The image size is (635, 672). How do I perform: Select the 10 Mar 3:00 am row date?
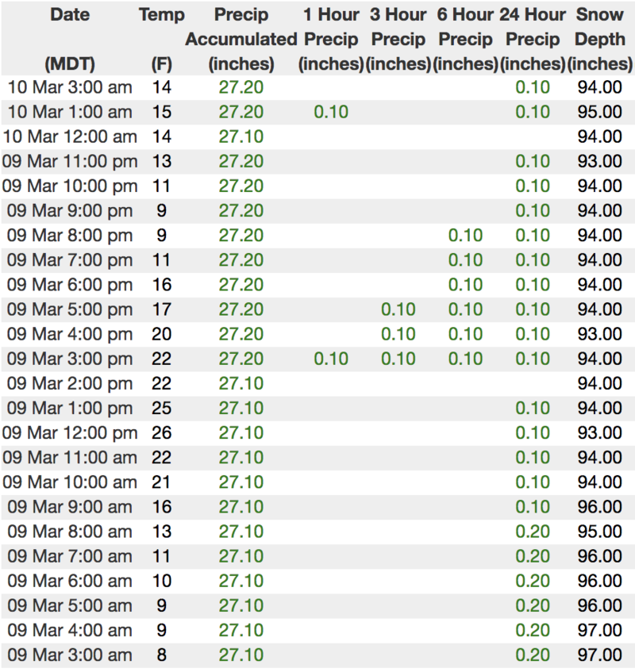click(x=70, y=87)
